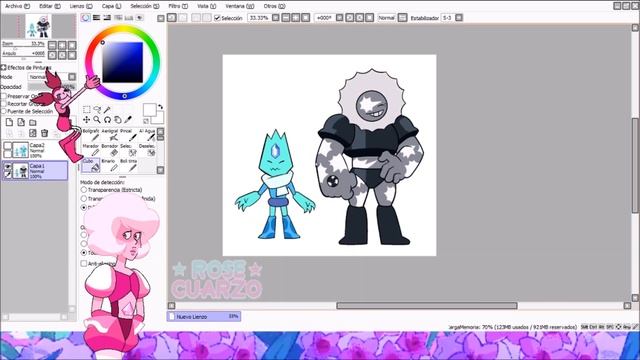Toggle visibility eye of Capa2 layer
The width and height of the screenshot is (640, 360).
click(x=7, y=146)
